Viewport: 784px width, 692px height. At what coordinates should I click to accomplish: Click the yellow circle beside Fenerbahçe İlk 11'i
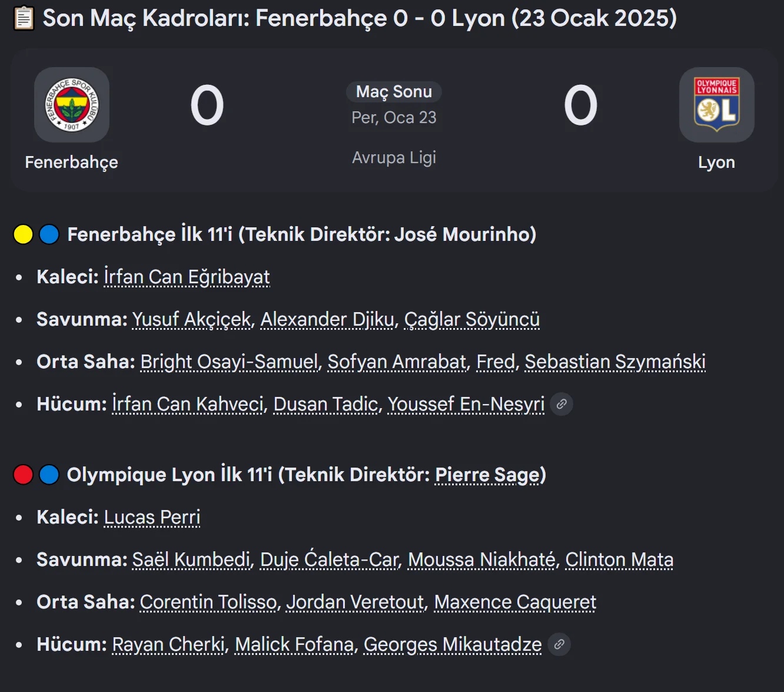coord(23,234)
